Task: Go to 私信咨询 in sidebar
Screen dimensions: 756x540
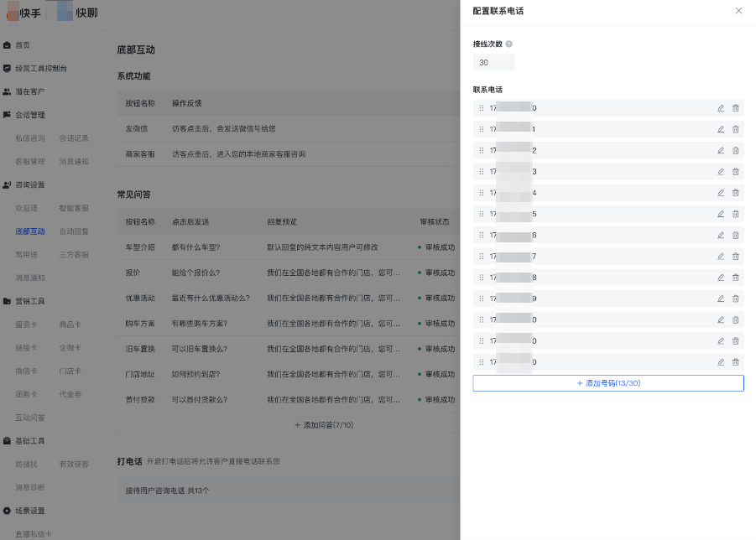Action: (x=30, y=138)
